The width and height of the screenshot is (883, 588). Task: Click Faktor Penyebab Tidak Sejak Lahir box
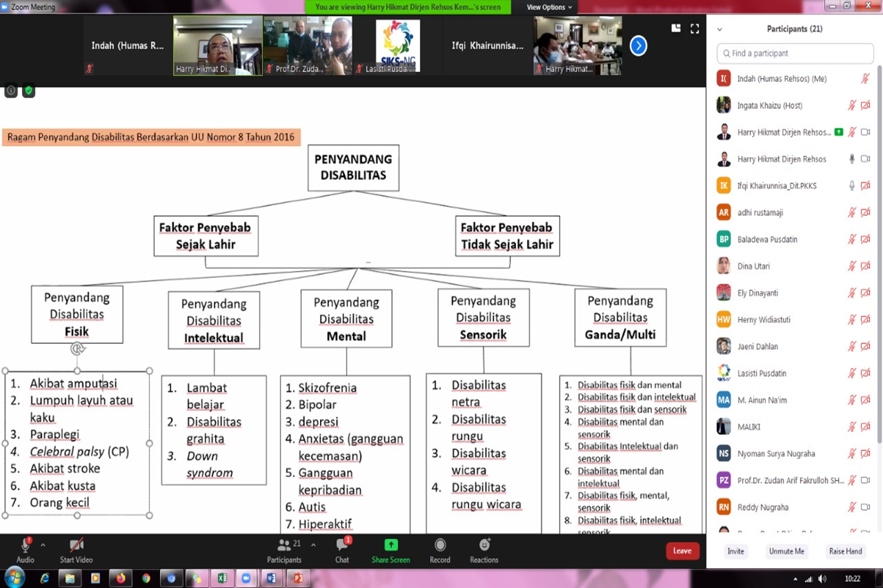pyautogui.click(x=507, y=236)
